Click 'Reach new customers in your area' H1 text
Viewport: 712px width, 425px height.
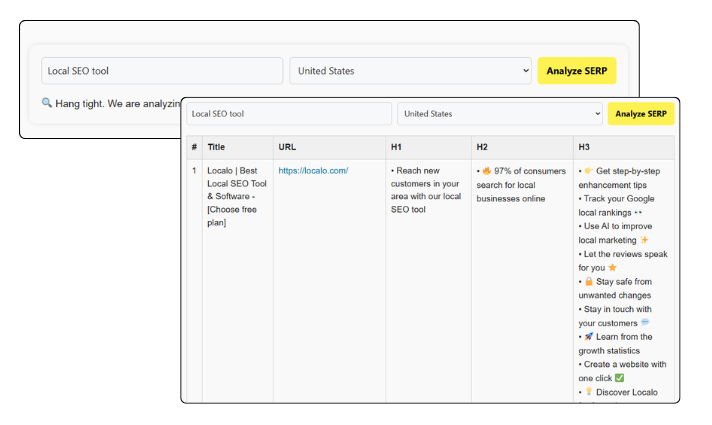tap(426, 190)
